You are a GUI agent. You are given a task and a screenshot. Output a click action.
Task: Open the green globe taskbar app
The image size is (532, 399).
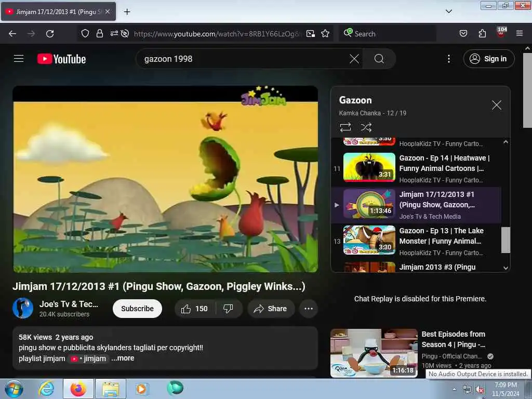[x=175, y=388]
